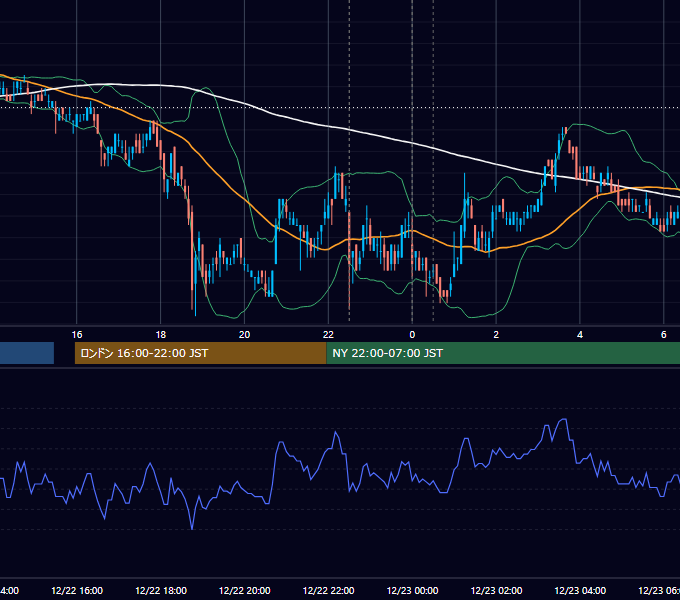The image size is (680, 600).
Task: Click hour label 6 on upper time axis
Action: pos(664,335)
